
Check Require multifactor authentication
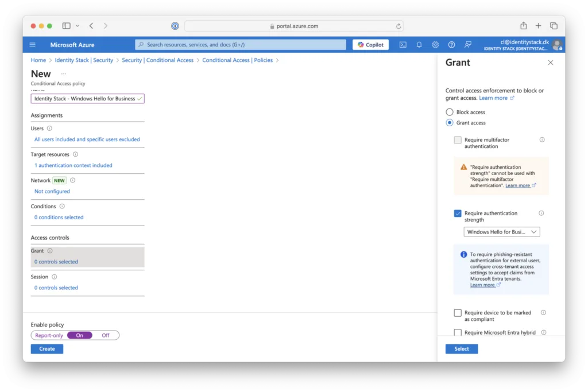coord(458,140)
